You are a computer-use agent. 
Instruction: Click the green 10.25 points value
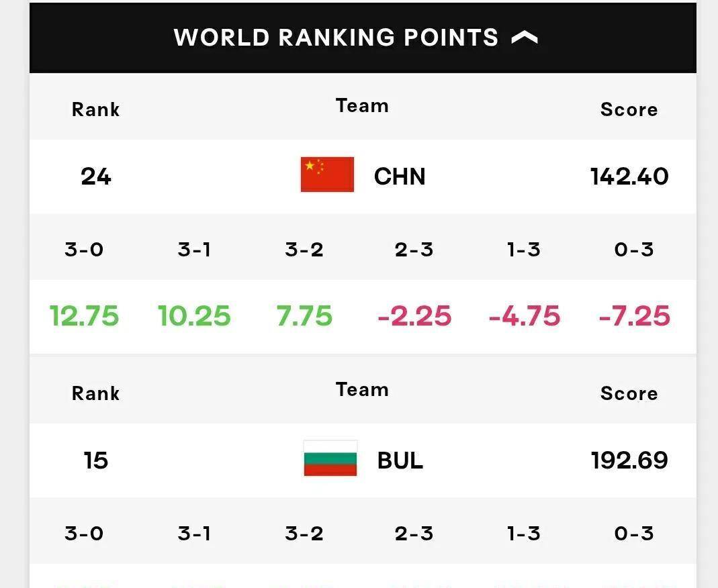pyautogui.click(x=194, y=316)
